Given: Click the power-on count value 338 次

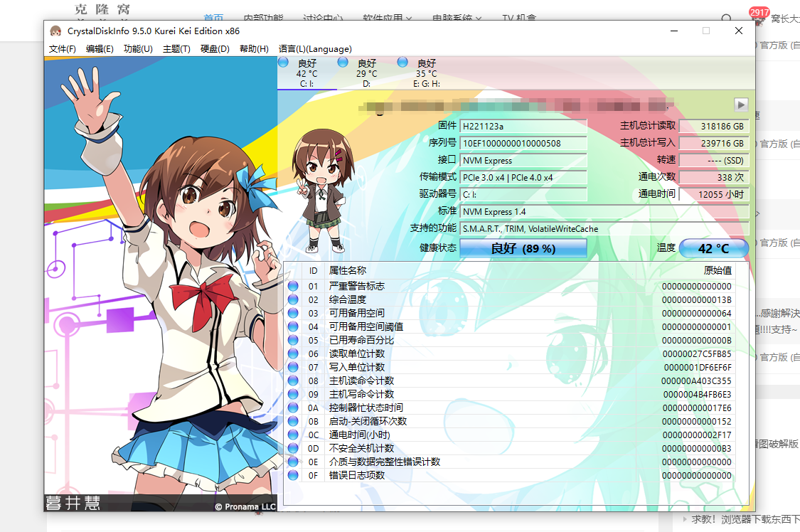Looking at the screenshot, I should click(x=714, y=178).
